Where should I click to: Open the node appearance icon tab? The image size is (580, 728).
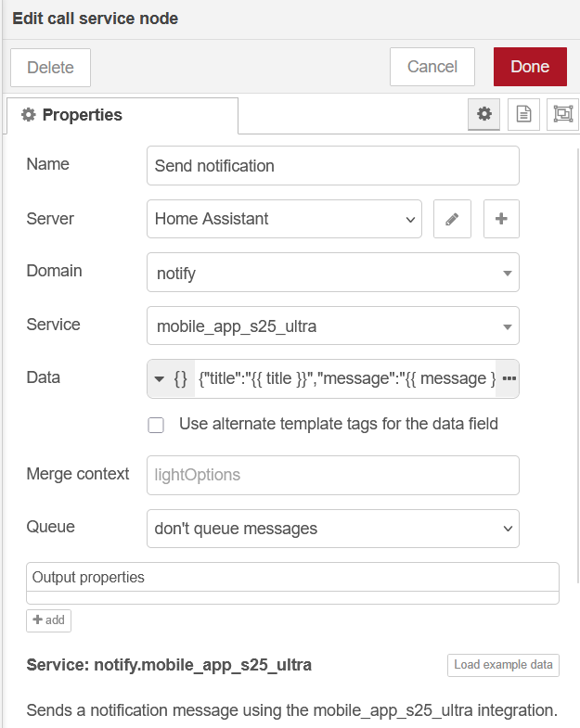click(562, 114)
